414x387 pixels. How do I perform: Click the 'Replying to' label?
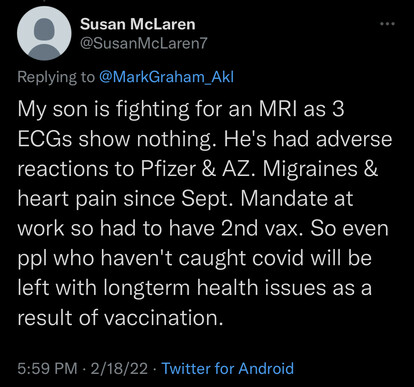[56, 77]
